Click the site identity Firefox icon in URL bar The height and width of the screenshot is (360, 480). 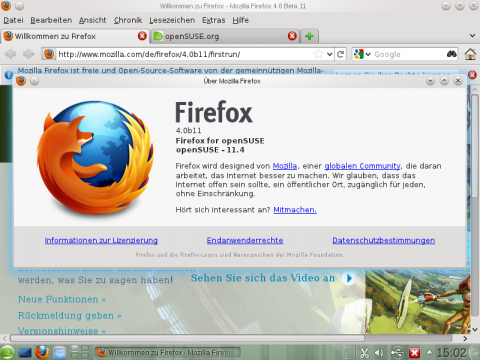point(49,54)
